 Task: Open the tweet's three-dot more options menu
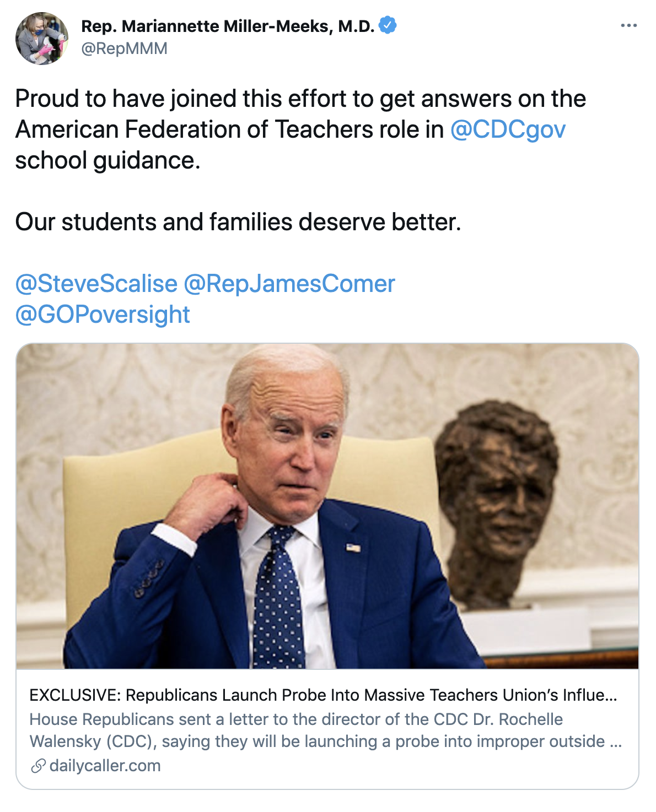[628, 26]
